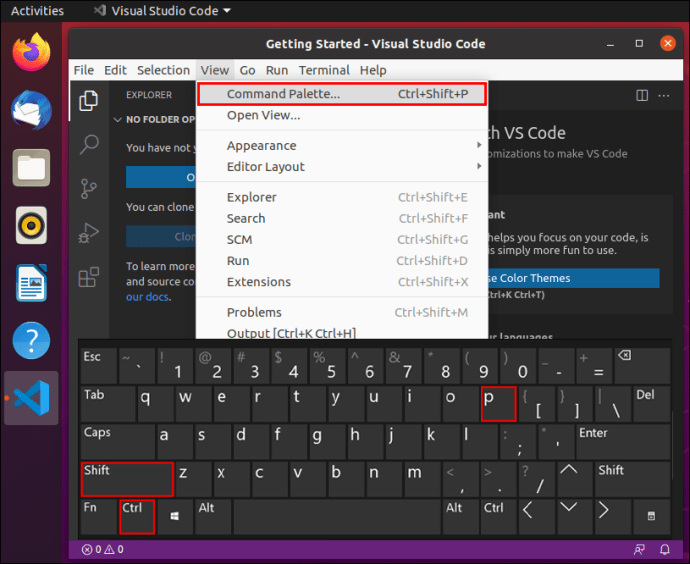690x564 pixels.
Task: Open Rhythmbox from the dock
Action: pyautogui.click(x=31, y=225)
